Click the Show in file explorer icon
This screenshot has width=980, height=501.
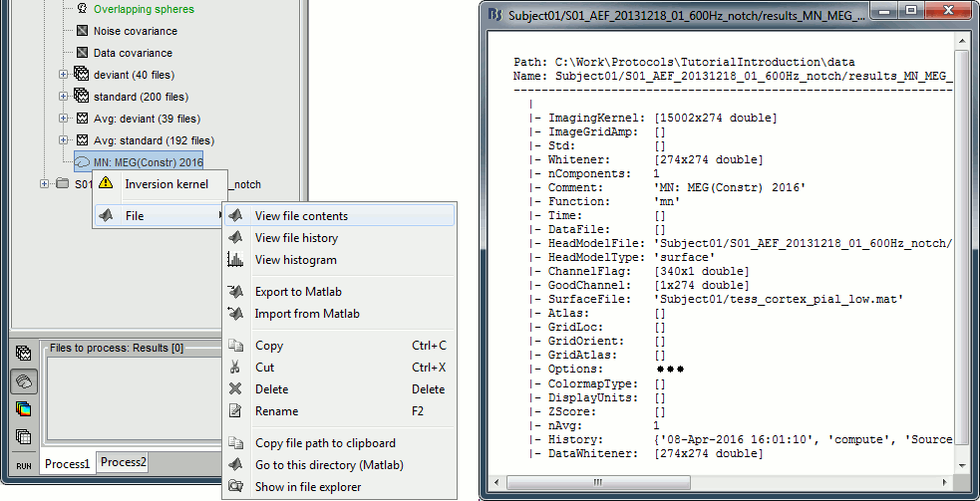(235, 487)
